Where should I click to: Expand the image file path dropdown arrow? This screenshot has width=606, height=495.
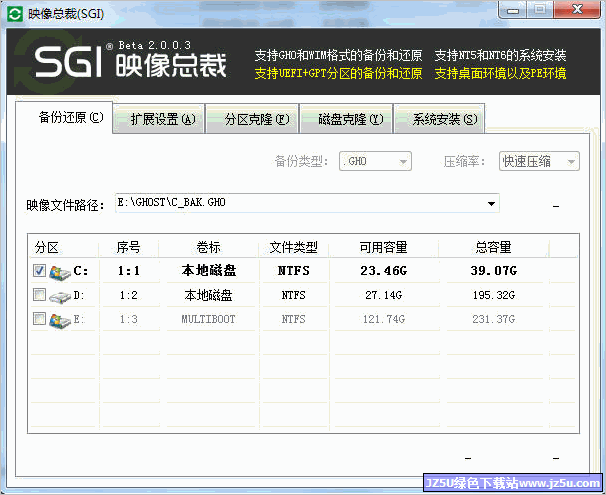(491, 203)
